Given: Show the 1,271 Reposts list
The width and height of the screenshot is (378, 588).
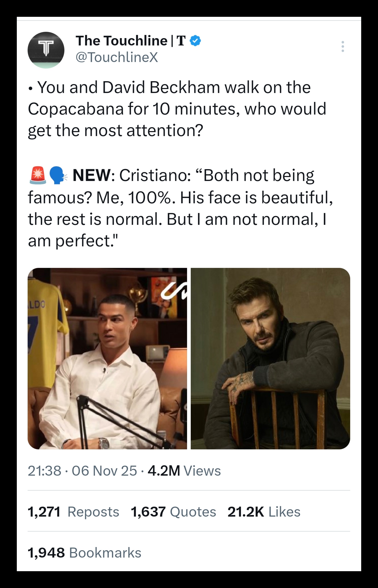Looking at the screenshot, I should coord(73,512).
